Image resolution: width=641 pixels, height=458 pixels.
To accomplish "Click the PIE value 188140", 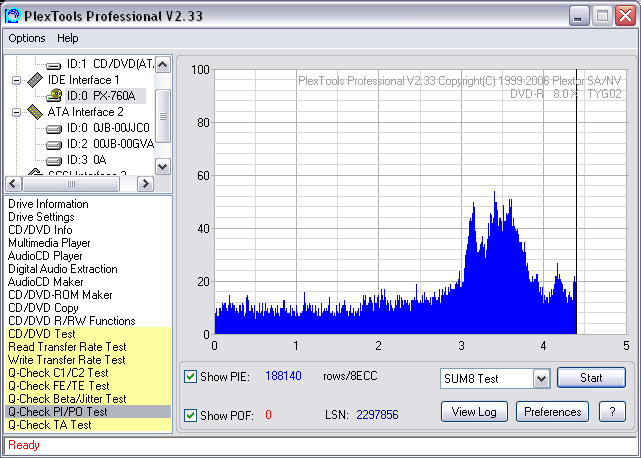I will (283, 376).
